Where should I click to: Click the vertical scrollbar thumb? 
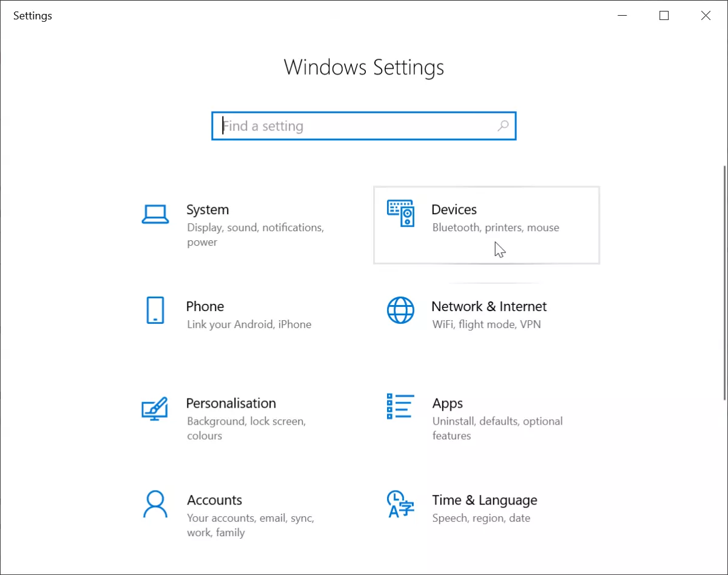coord(725,282)
